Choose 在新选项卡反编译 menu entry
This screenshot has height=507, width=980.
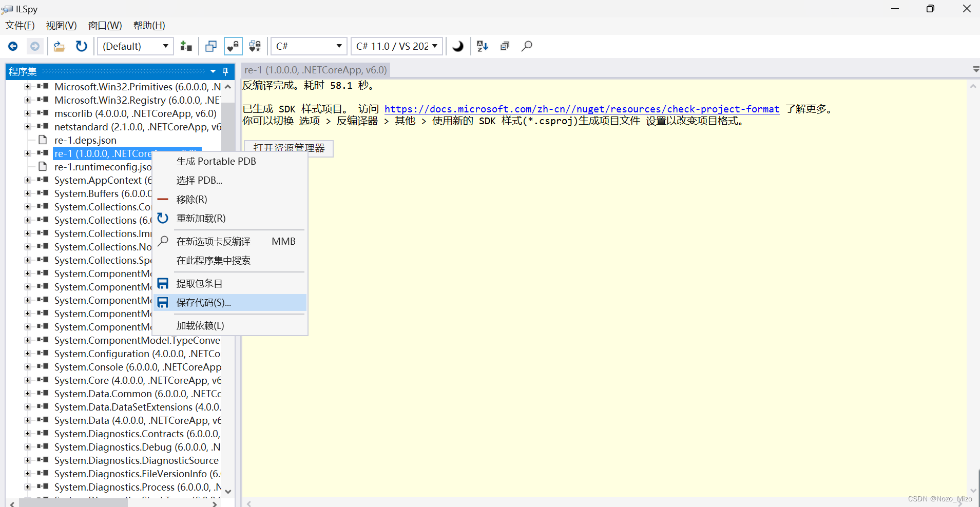point(230,241)
